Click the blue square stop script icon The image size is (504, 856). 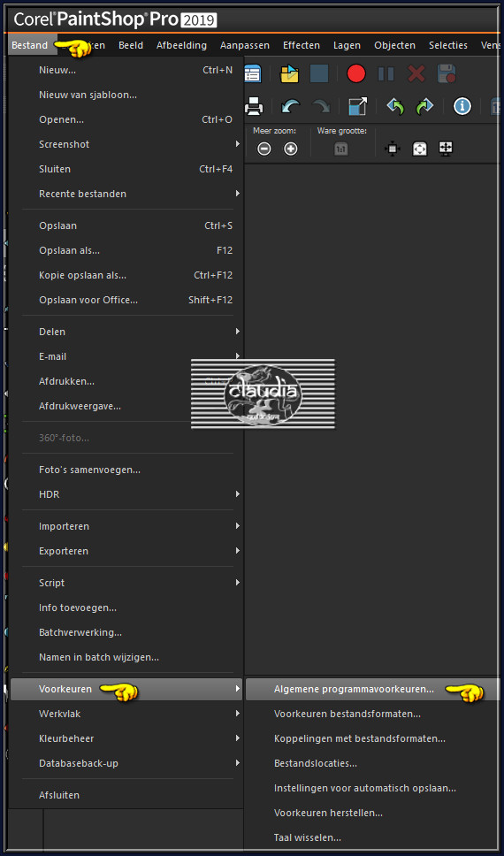coord(319,73)
